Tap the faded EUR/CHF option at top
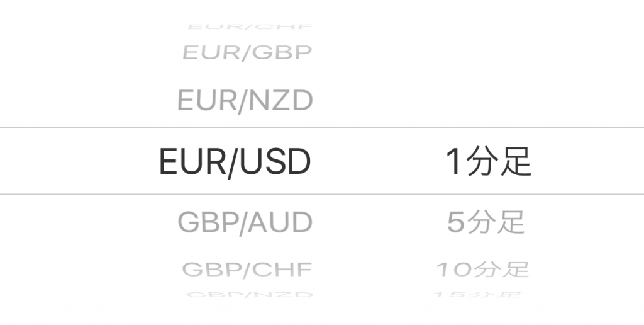The height and width of the screenshot is (325, 644). pyautogui.click(x=250, y=28)
